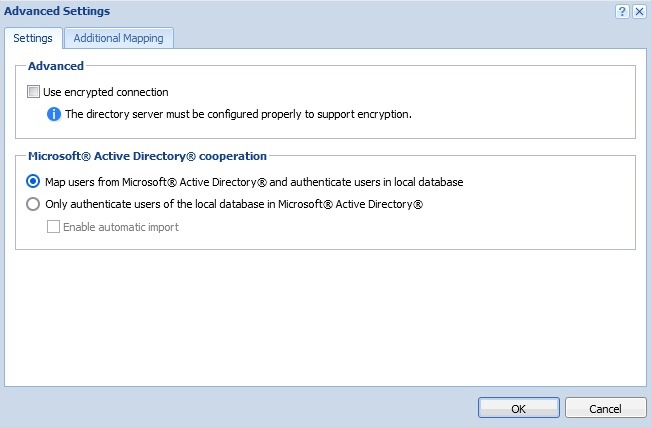Image resolution: width=651 pixels, height=427 pixels.
Task: Click the 'Advanced' group heading
Action: pyautogui.click(x=56, y=66)
